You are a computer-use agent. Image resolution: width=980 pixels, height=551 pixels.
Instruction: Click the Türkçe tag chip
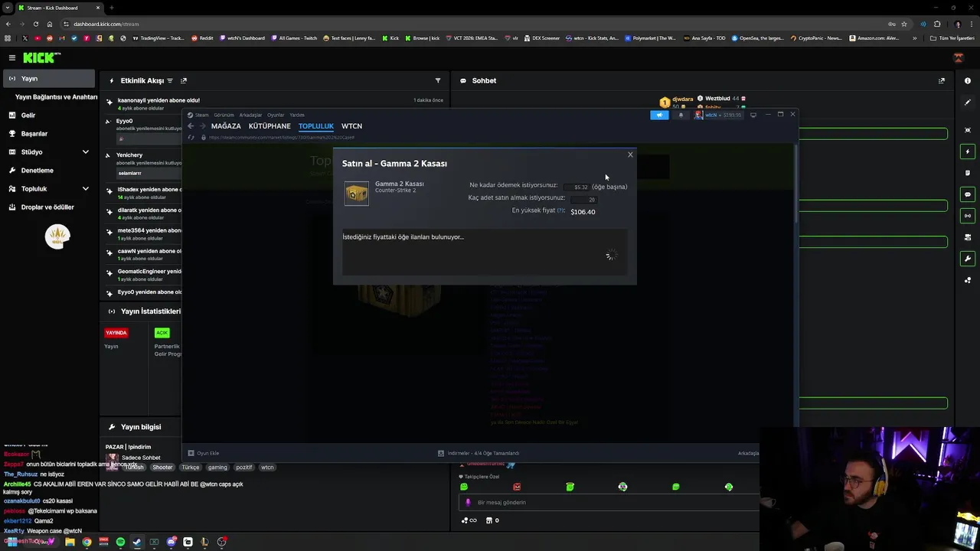coord(190,467)
